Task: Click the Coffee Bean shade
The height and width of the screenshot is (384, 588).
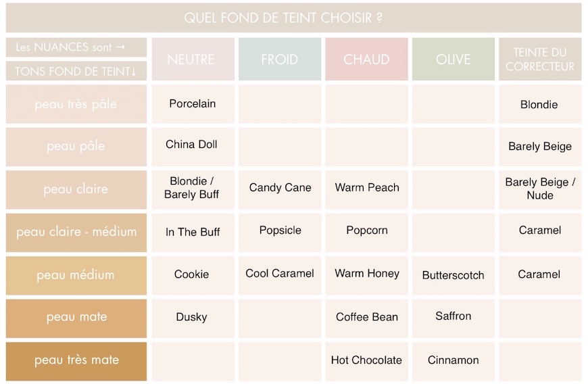Action: 366,318
